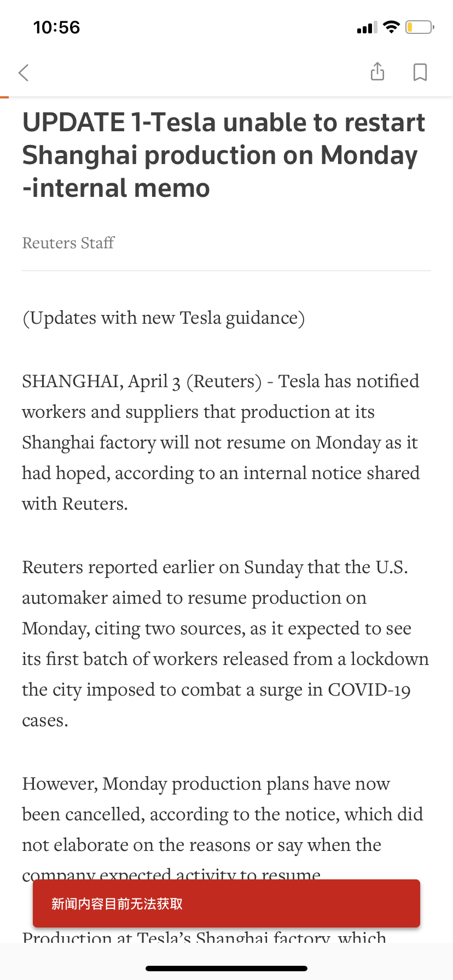The width and height of the screenshot is (453, 980).
Task: Tap the word 'COVID-19' in the article
Action: click(369, 690)
